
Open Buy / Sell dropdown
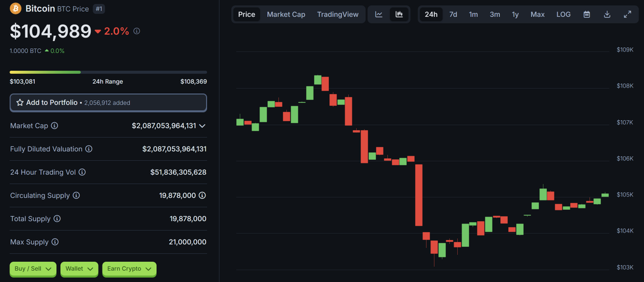pyautogui.click(x=33, y=269)
